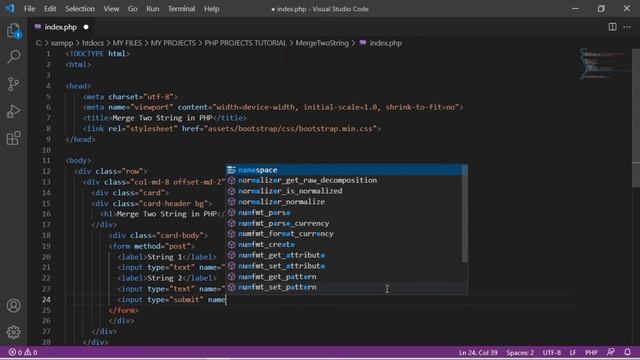Click the title text on line 7

[162, 118]
